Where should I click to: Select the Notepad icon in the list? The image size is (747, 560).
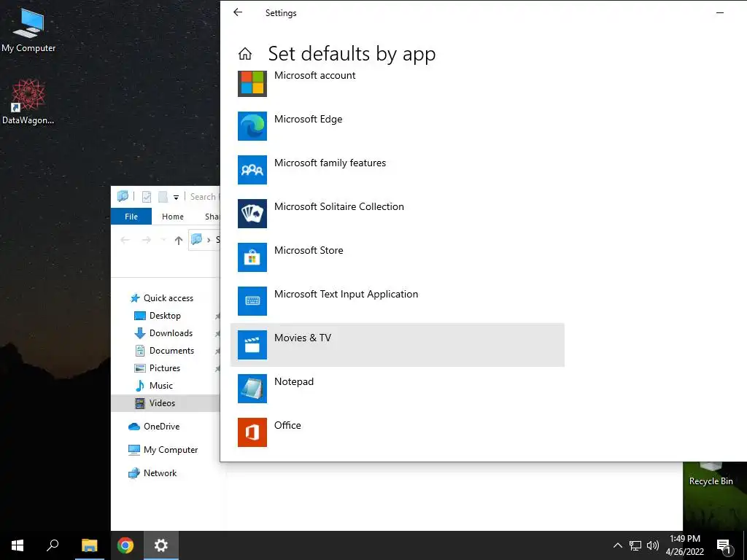tap(252, 389)
